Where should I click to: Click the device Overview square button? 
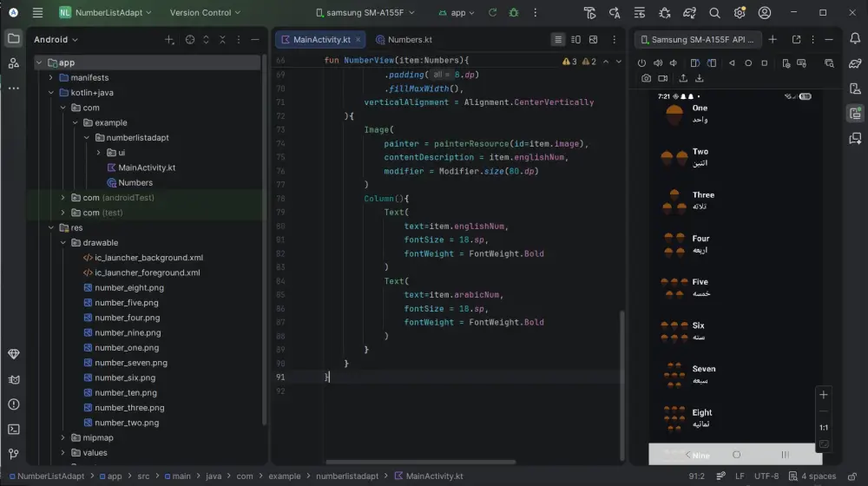pyautogui.click(x=765, y=63)
